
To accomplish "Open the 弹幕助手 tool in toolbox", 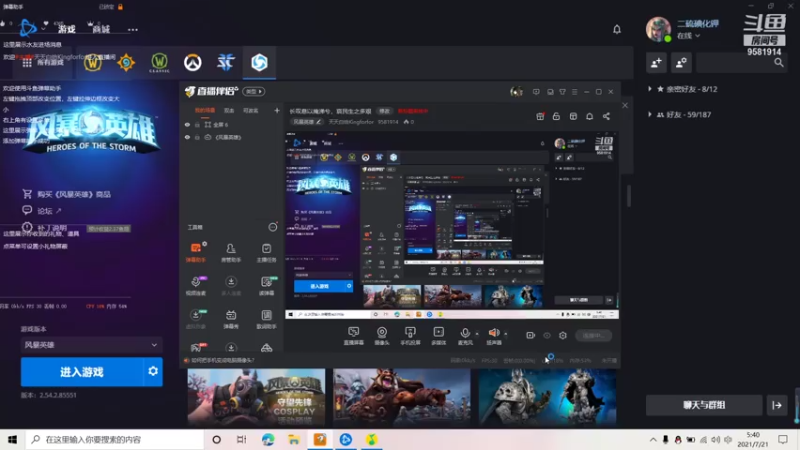I will tap(195, 252).
